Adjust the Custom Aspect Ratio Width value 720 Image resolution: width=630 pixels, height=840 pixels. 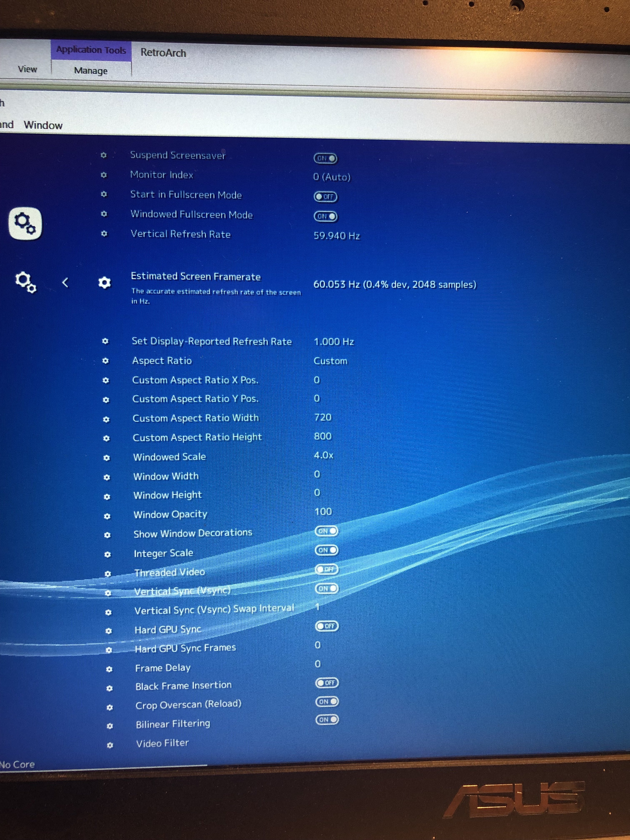[x=323, y=417]
